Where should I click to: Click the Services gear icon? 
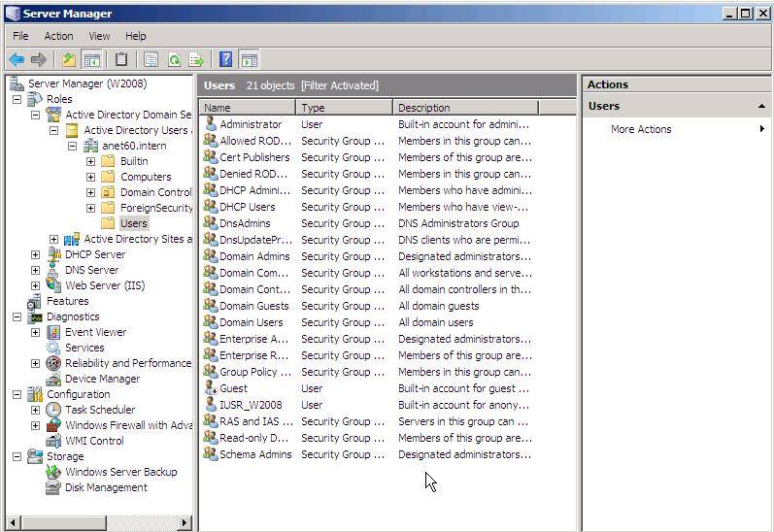53,348
